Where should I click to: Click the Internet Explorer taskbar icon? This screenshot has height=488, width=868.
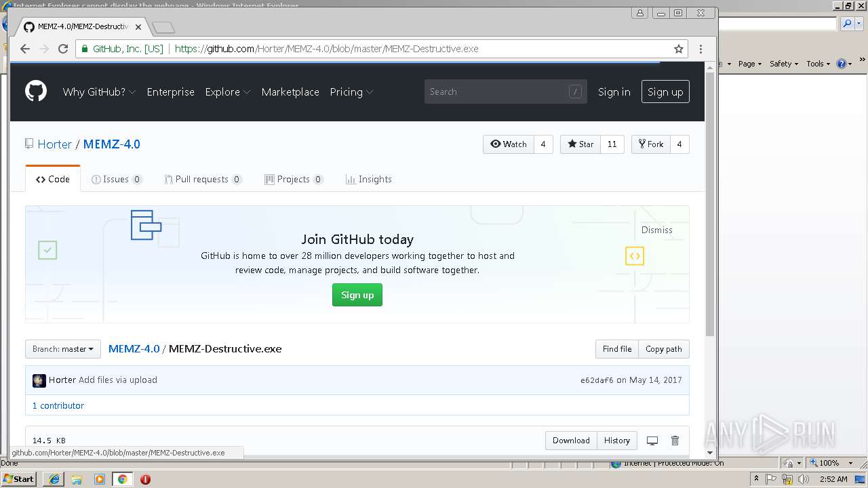click(54, 479)
